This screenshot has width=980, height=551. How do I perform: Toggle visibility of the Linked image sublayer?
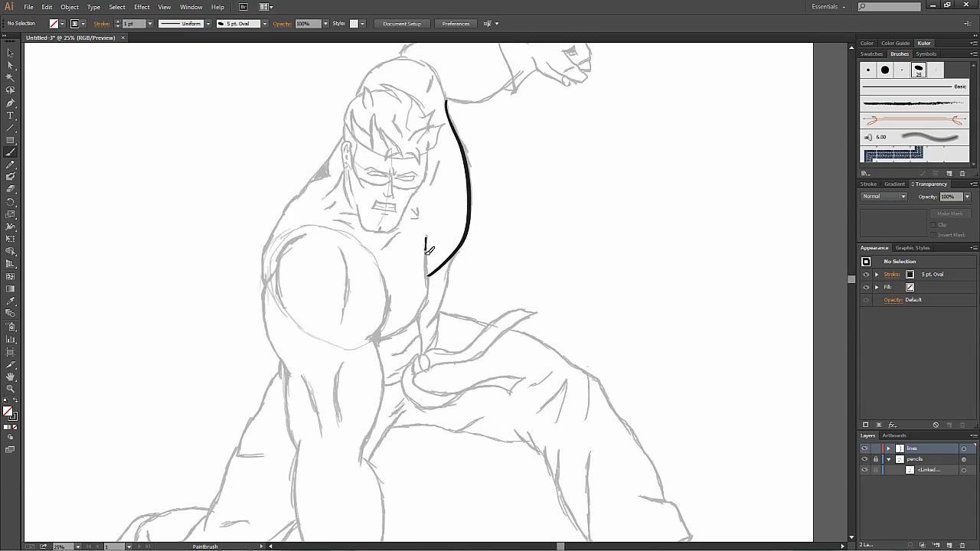(x=865, y=470)
